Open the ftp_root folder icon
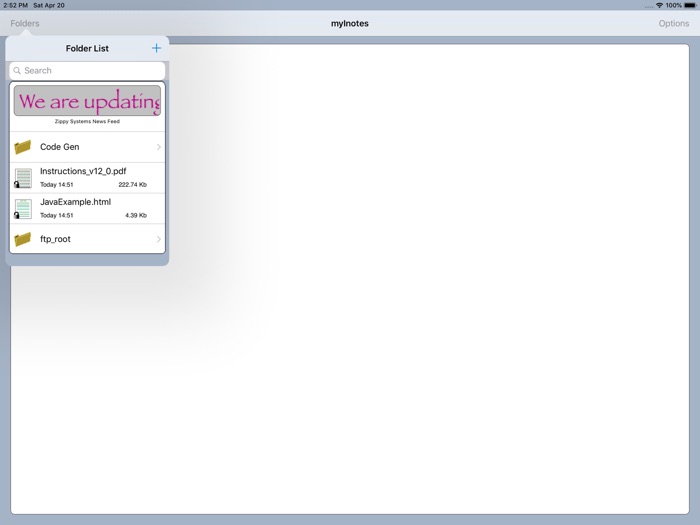Viewport: 700px width, 525px height. (23, 239)
